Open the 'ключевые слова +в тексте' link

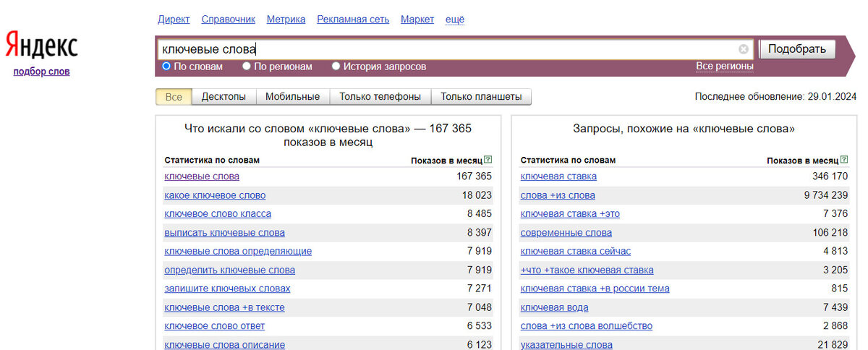pyautogui.click(x=224, y=307)
